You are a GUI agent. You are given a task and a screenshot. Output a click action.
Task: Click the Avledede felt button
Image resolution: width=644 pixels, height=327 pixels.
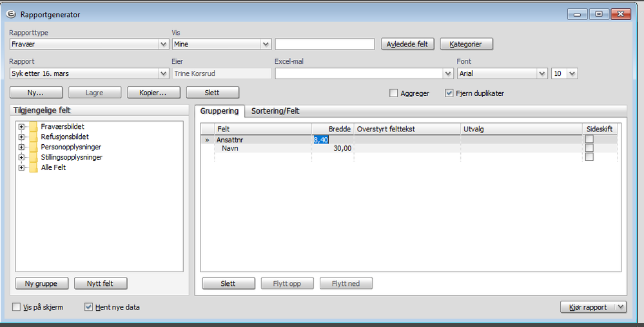(407, 44)
